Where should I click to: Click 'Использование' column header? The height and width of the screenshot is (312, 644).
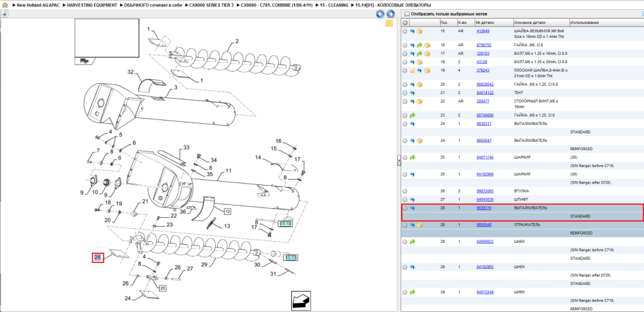606,22
